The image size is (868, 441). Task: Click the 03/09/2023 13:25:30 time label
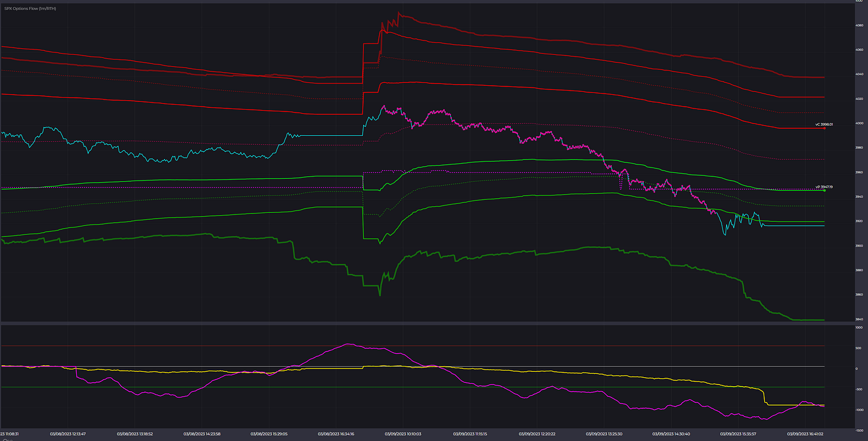tap(604, 434)
